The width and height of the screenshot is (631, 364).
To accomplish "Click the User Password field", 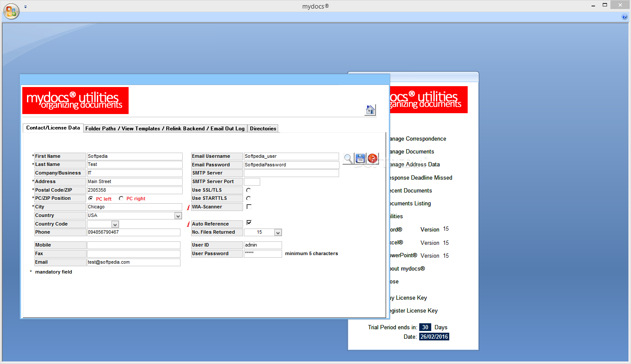I will point(263,254).
